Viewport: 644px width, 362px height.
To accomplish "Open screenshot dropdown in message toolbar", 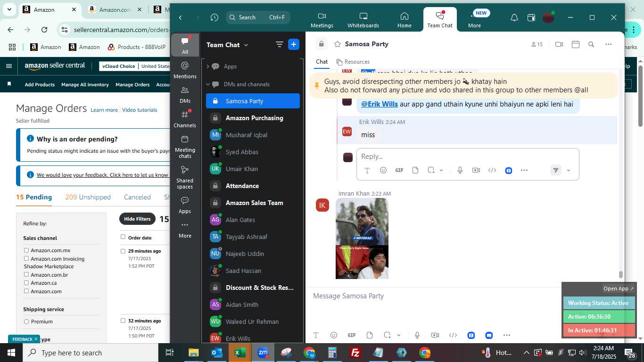I will pos(399,335).
